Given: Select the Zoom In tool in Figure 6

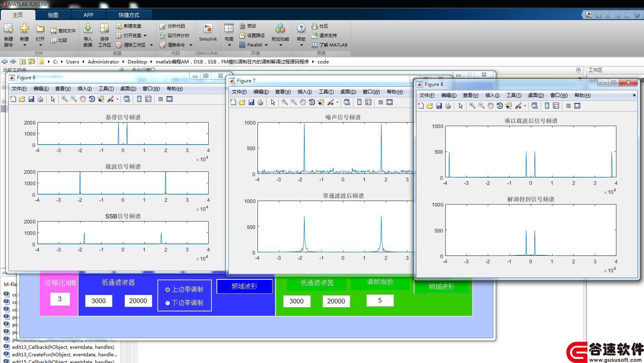Looking at the screenshot, I should [65, 99].
